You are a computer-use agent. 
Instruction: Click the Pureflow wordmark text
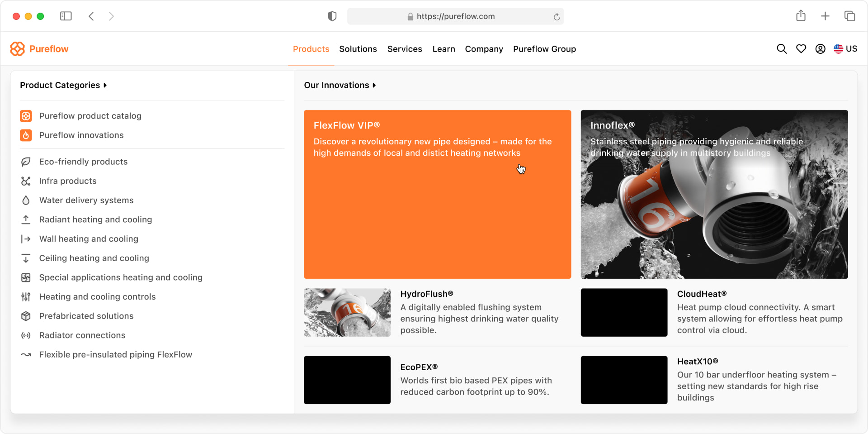tap(49, 49)
